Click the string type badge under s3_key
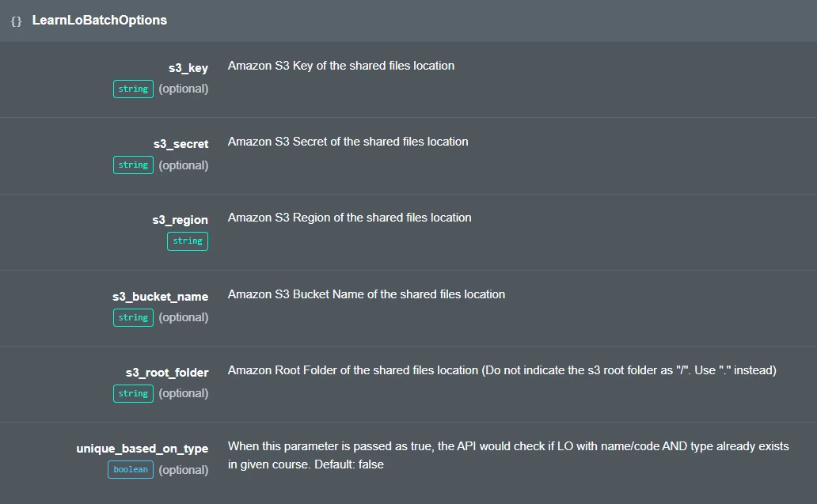 tap(133, 89)
